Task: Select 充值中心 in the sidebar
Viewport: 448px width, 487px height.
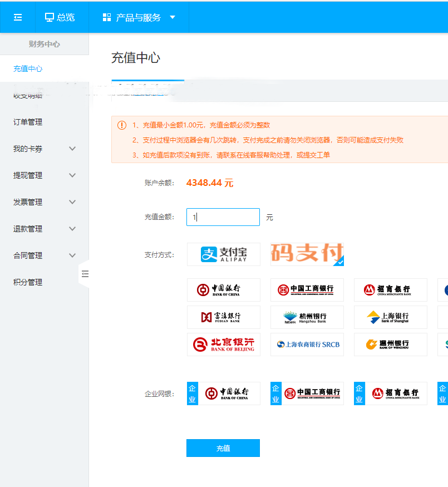Action: (x=28, y=68)
